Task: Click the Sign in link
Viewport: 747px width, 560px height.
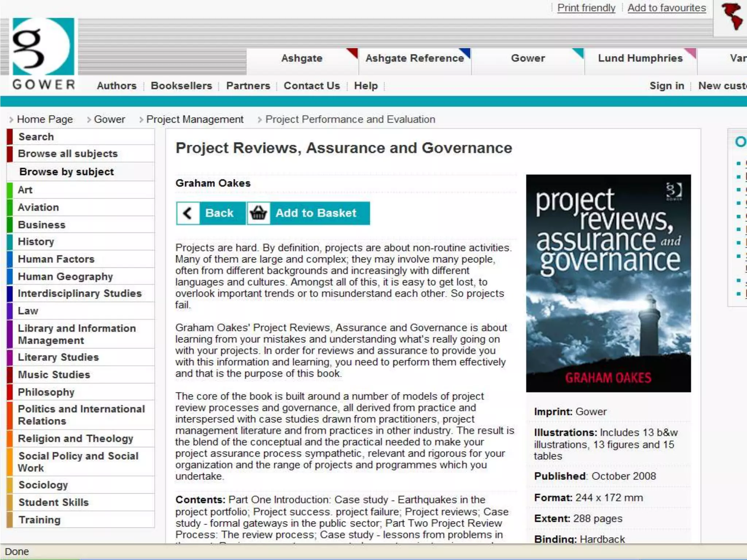Action: (666, 86)
